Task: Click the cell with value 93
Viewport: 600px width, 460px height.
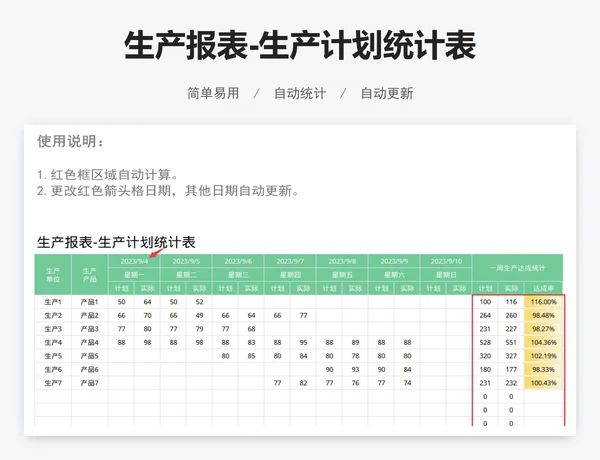Action: click(x=355, y=369)
